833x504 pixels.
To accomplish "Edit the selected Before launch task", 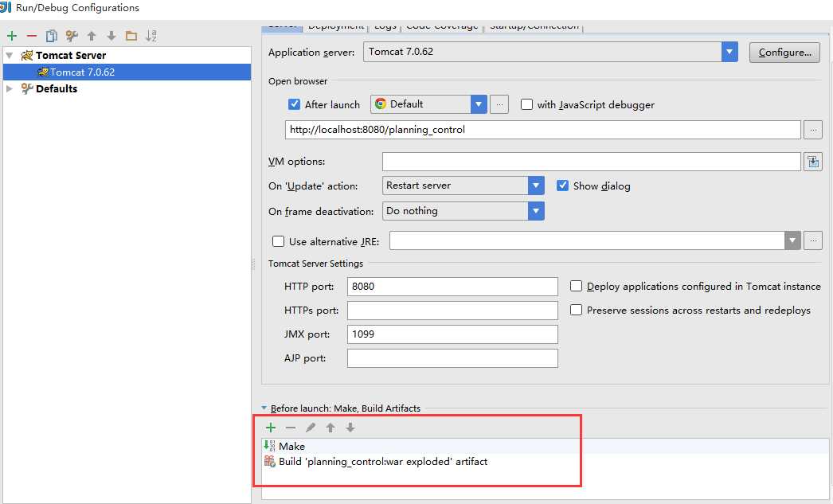I will pos(311,428).
